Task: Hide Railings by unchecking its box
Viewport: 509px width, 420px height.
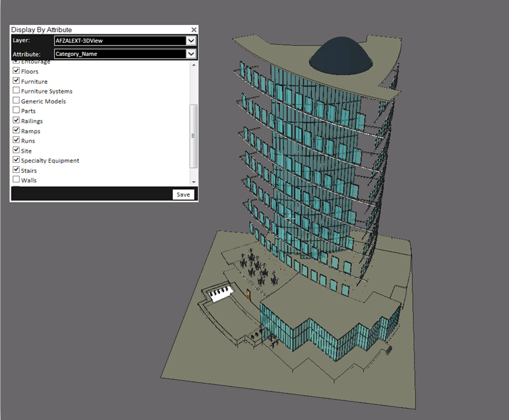Action: point(16,121)
